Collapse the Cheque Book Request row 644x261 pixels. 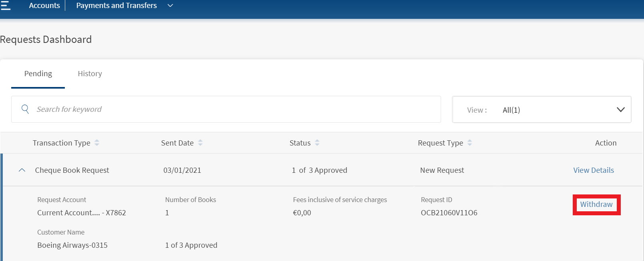tap(22, 170)
